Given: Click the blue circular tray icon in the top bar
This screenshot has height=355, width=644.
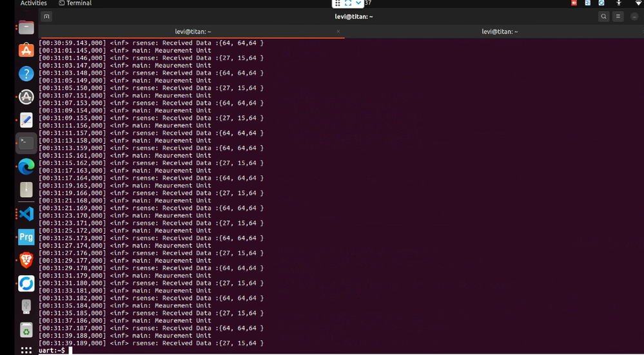Looking at the screenshot, I should tap(601, 3).
